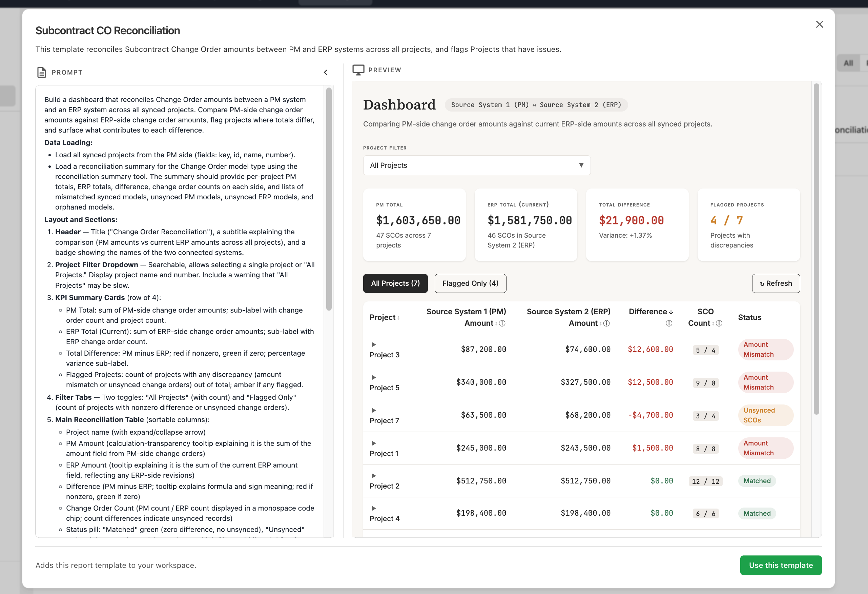The width and height of the screenshot is (868, 594).
Task: Click the $87,200.00 PM amount cell
Action: (x=483, y=350)
